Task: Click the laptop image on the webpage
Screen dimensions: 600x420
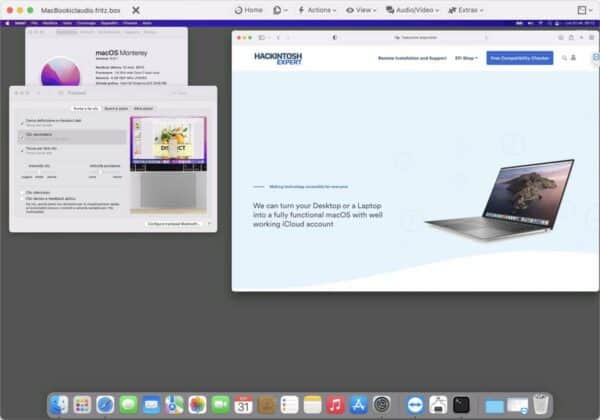Action: (499, 200)
